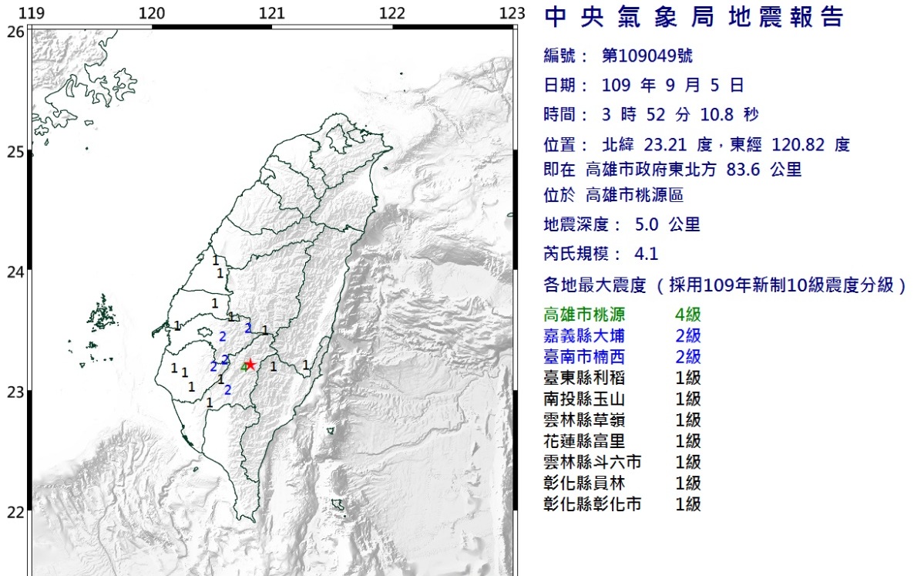Screen dimensions: 924x576
Task: Select the depth value 5.0 公里
Action: point(667,224)
